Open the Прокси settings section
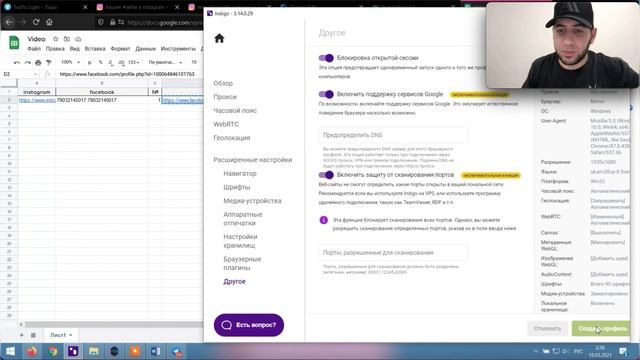 pos(225,97)
